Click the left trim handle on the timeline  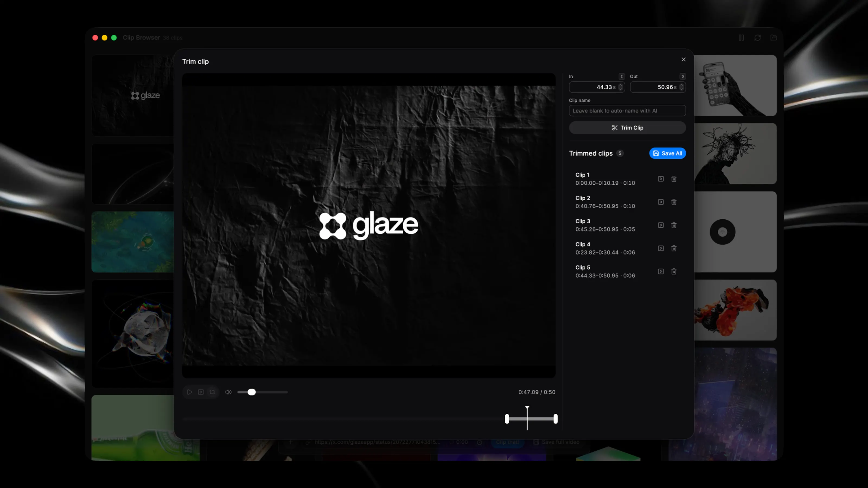[507, 419]
